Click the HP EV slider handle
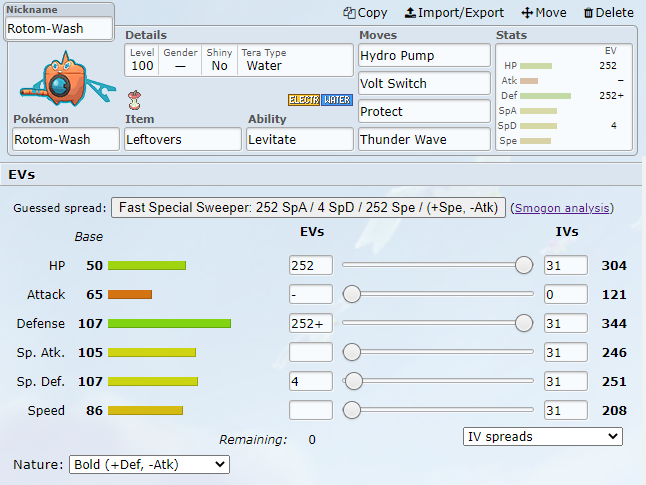The width and height of the screenshot is (646, 485). 524,265
